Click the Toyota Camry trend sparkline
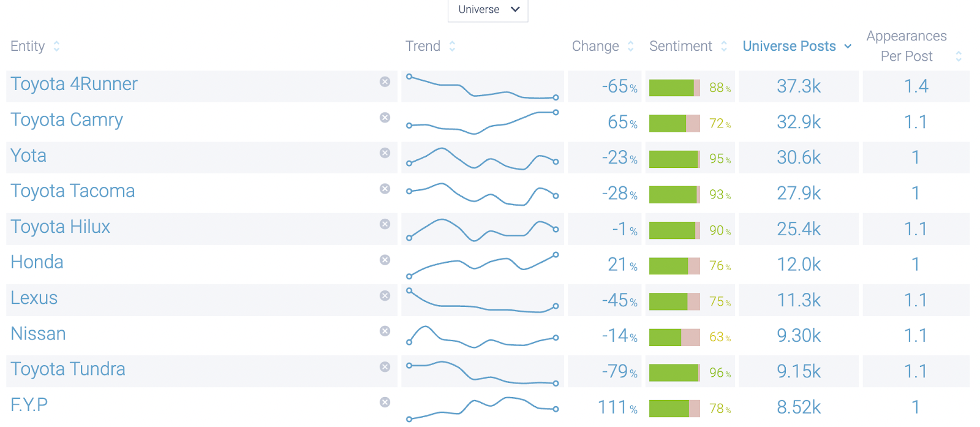 pyautogui.click(x=482, y=122)
